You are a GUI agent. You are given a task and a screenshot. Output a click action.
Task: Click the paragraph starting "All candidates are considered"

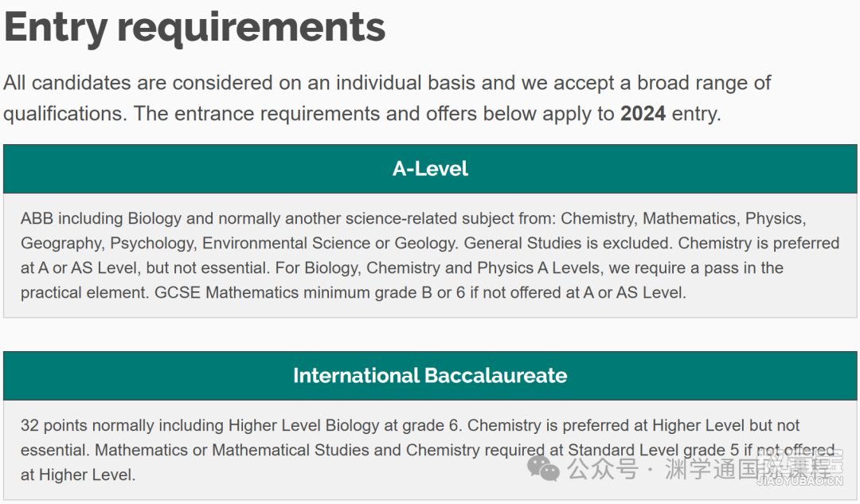(387, 98)
